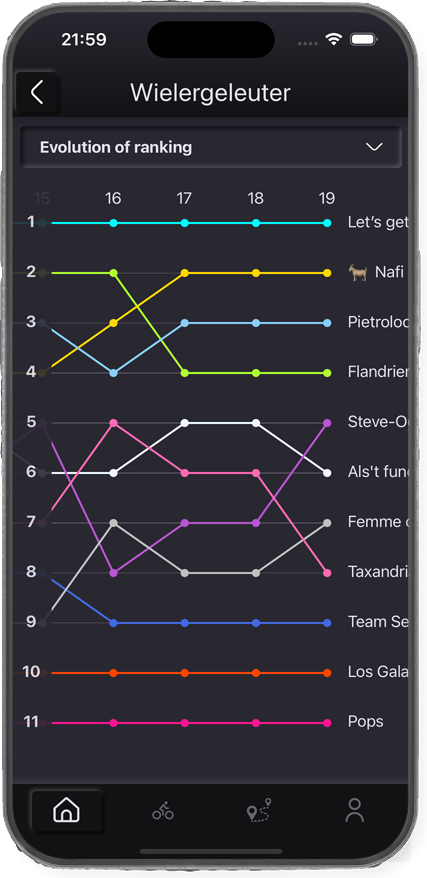The image size is (427, 878).
Task: Expand the Evolution of ranking dropdown
Action: click(211, 147)
